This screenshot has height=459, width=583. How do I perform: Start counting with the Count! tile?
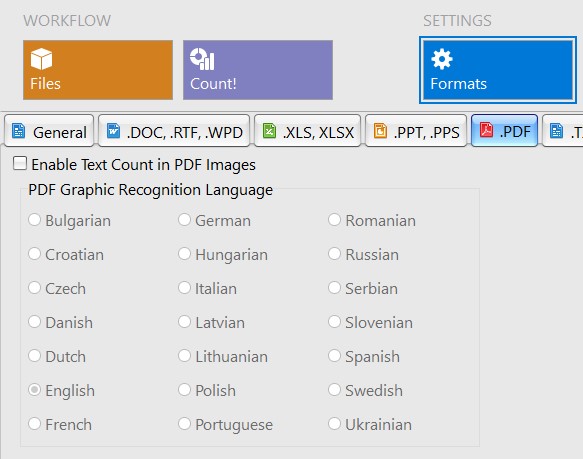coord(258,70)
